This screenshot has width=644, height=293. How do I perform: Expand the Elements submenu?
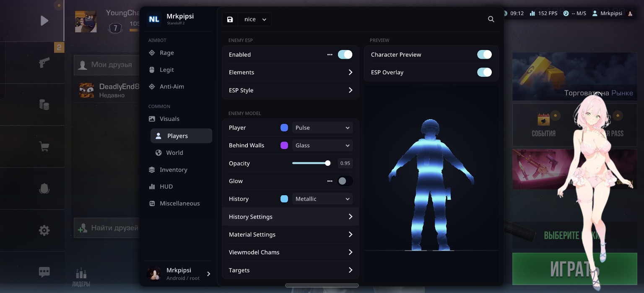(x=291, y=72)
